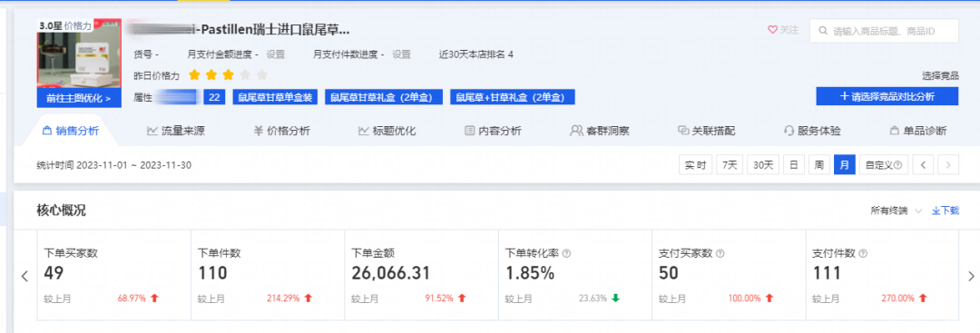Click the download arrow icon beside 下载
Viewport: 980px width, 333px height.
tap(936, 211)
